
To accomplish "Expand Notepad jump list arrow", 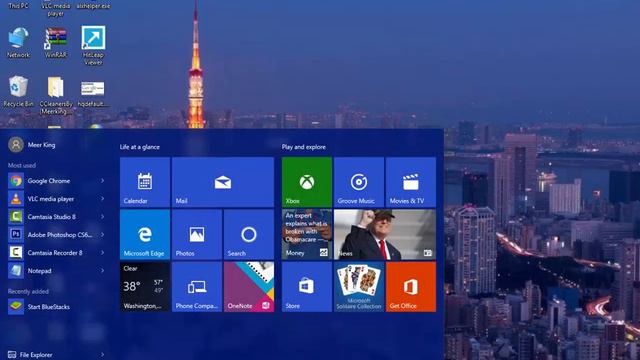I will [102, 271].
